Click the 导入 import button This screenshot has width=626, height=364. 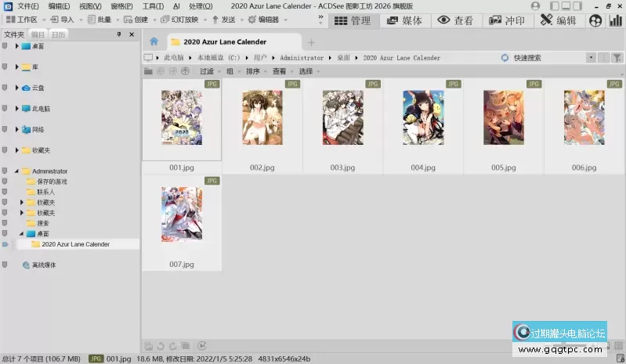tap(63, 19)
